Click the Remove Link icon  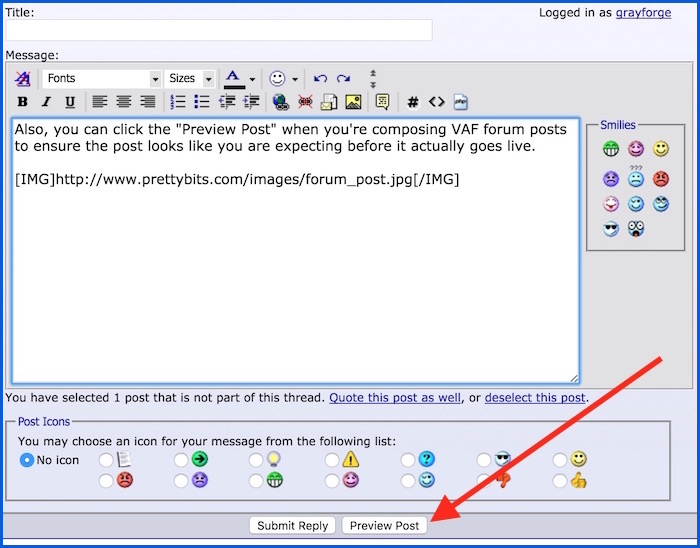[x=305, y=102]
